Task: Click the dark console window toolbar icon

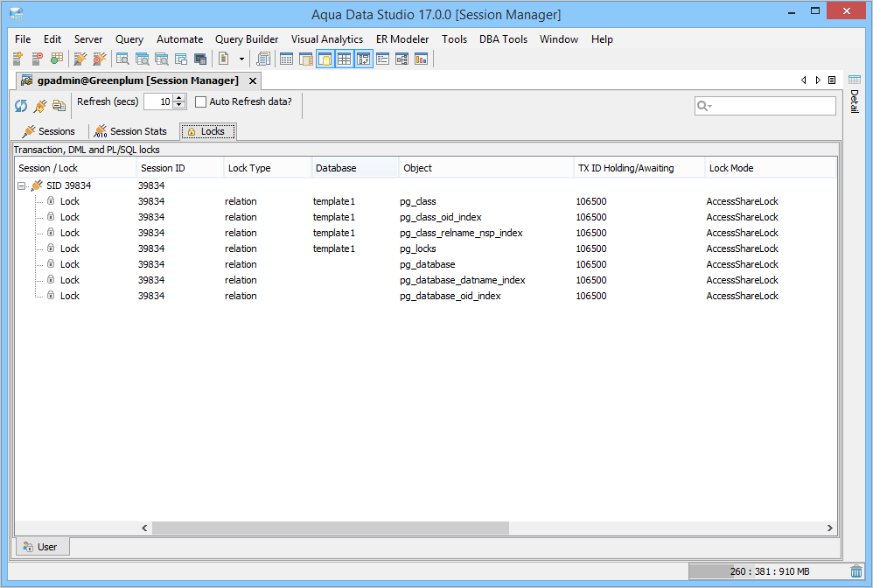Action: click(x=200, y=59)
